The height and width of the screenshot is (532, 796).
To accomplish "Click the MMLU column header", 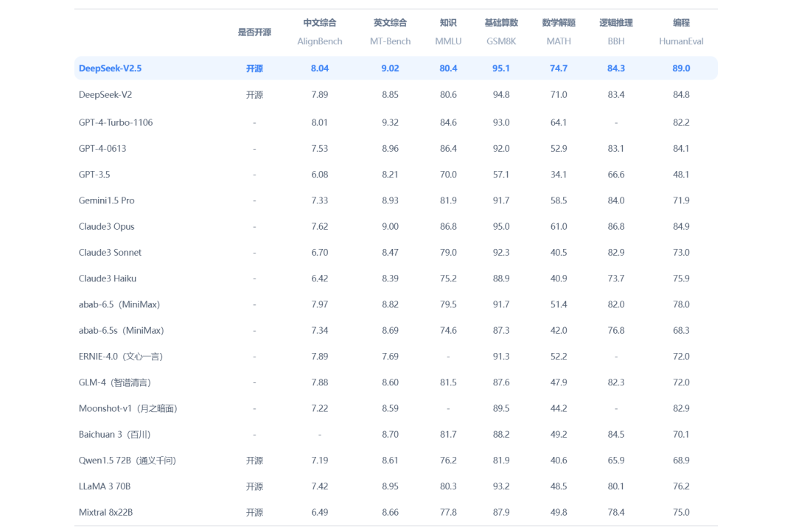I will 448,41.
